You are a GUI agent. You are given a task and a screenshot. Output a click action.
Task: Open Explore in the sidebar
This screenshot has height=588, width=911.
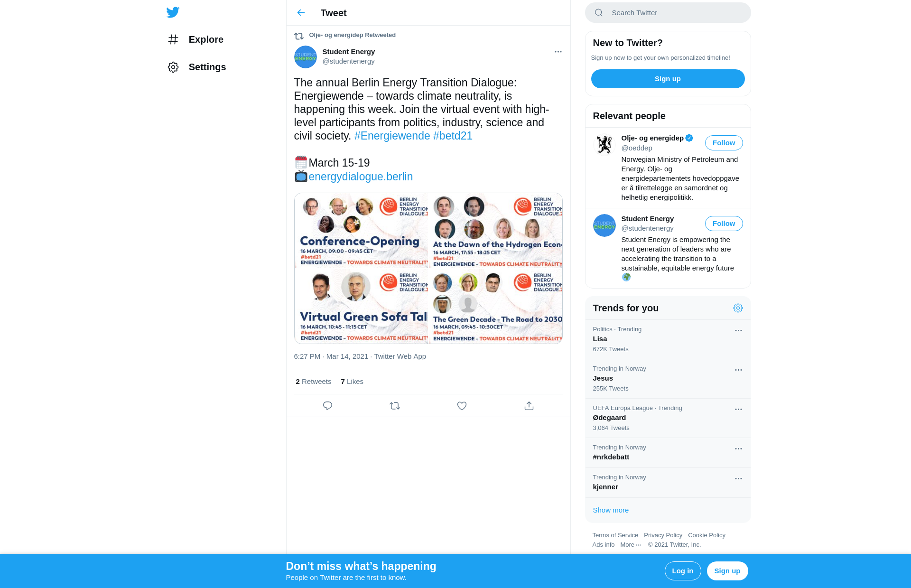pyautogui.click(x=195, y=39)
